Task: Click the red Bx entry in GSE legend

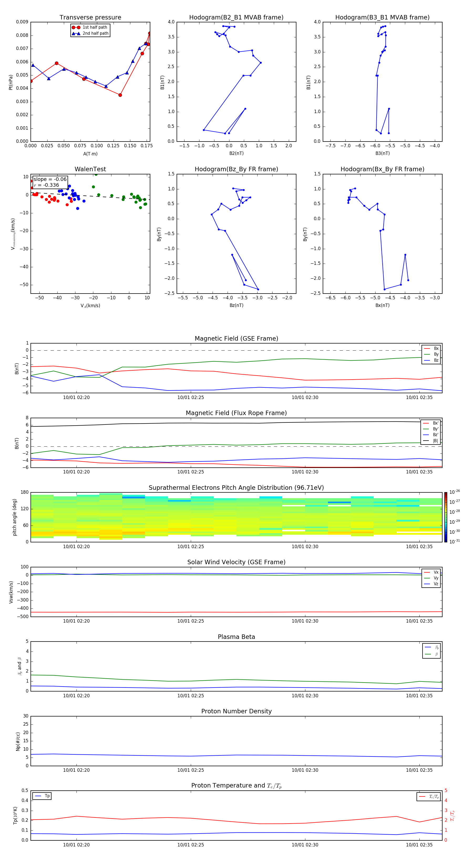Action: pyautogui.click(x=431, y=349)
